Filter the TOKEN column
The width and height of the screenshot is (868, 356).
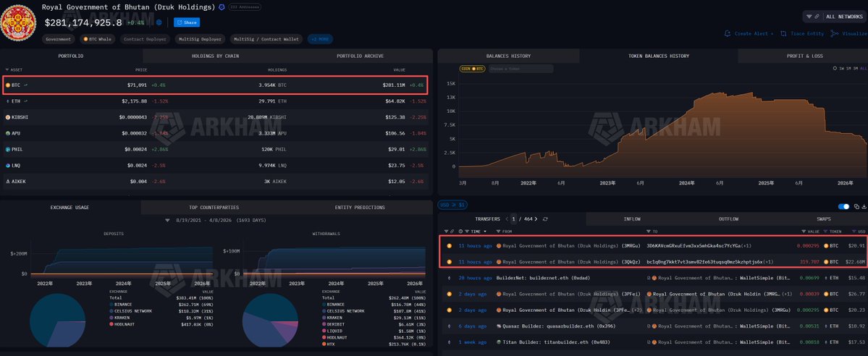pyautogui.click(x=826, y=232)
